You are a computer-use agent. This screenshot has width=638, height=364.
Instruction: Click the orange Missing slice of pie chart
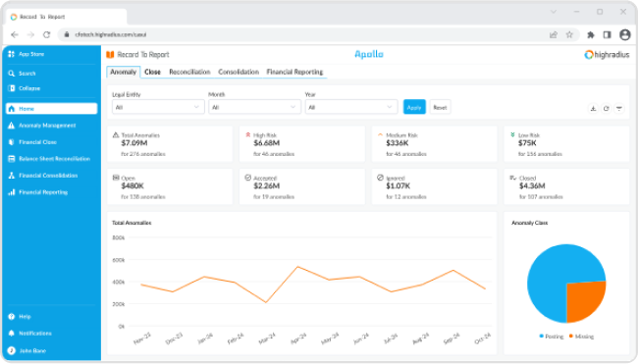pyautogui.click(x=583, y=299)
